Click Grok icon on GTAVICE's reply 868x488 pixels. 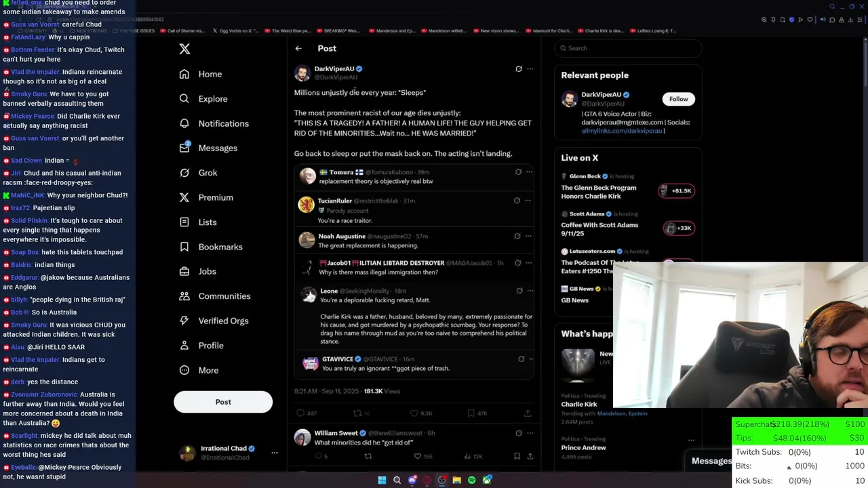pos(521,359)
